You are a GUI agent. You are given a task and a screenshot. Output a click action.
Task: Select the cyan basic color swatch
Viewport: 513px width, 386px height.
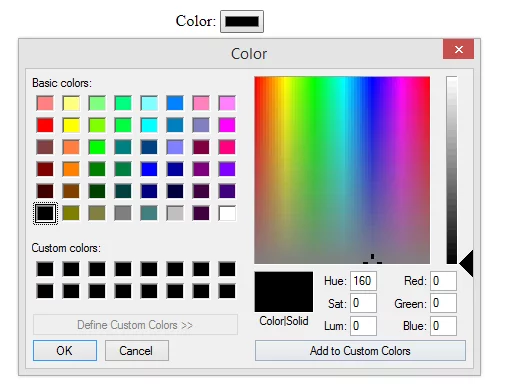coord(149,125)
